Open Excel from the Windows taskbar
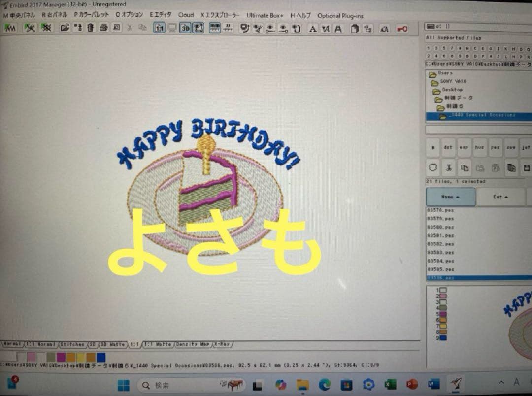Screen dimensions: 532x396 [x=390, y=384]
